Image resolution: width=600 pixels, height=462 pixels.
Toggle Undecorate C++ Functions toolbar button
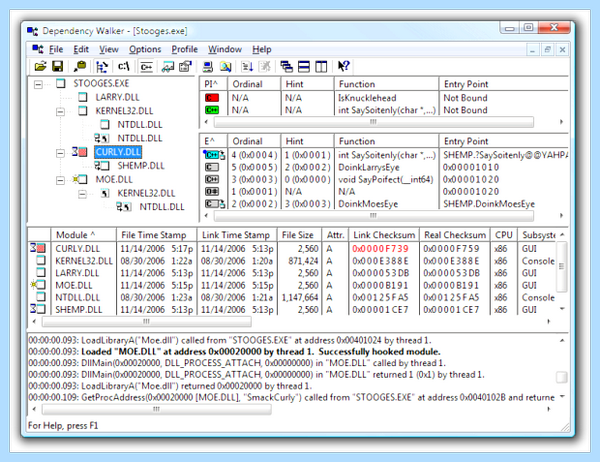tap(146, 67)
